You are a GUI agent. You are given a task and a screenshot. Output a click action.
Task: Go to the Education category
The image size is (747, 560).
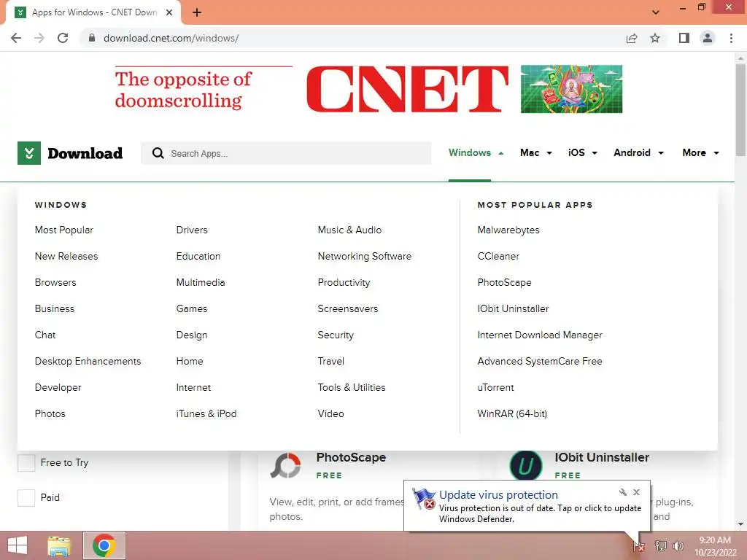tap(198, 256)
